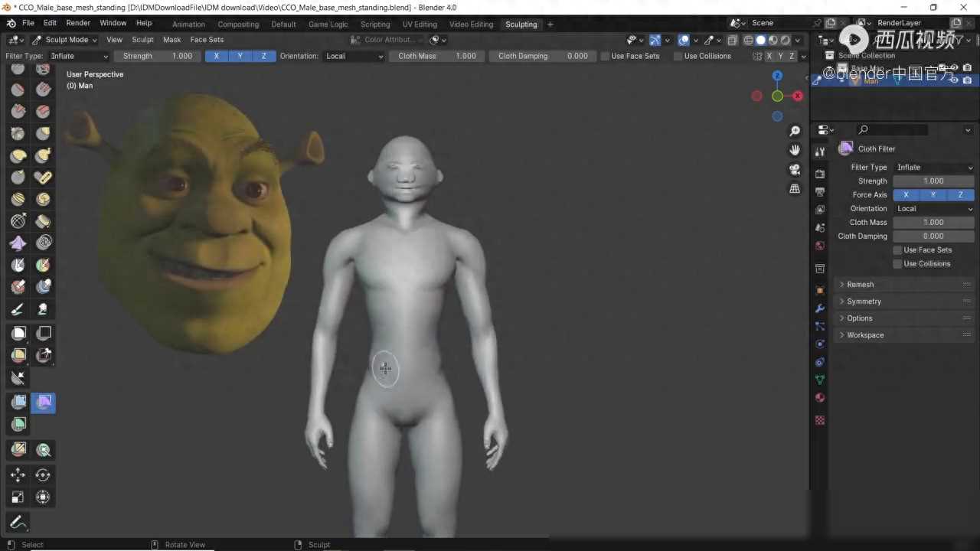Viewport: 980px width, 551px height.
Task: Open the Modifiers wrench properties tab
Action: point(820,308)
